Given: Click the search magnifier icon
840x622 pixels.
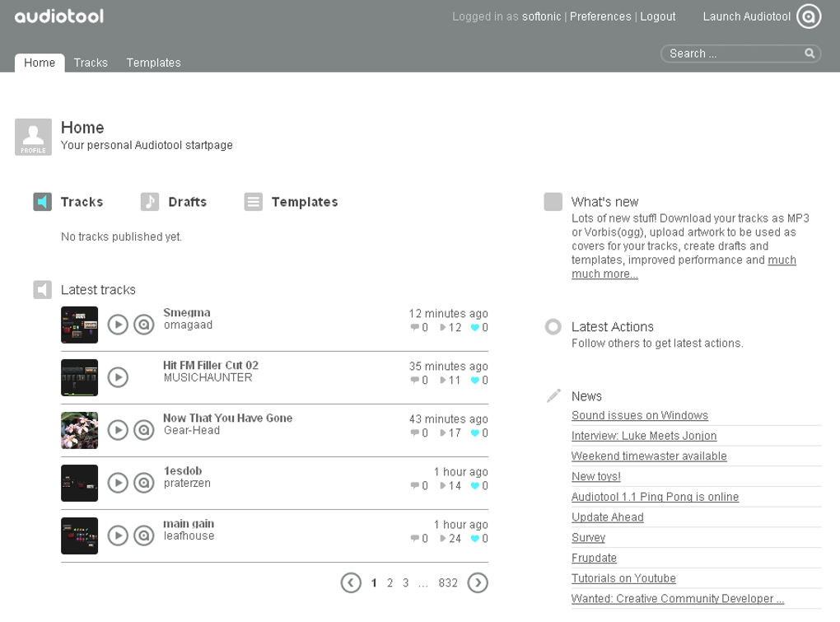Looking at the screenshot, I should [x=809, y=53].
